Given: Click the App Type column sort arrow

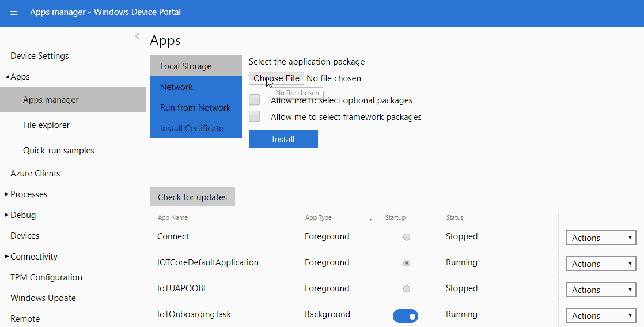Looking at the screenshot, I should coord(370,219).
